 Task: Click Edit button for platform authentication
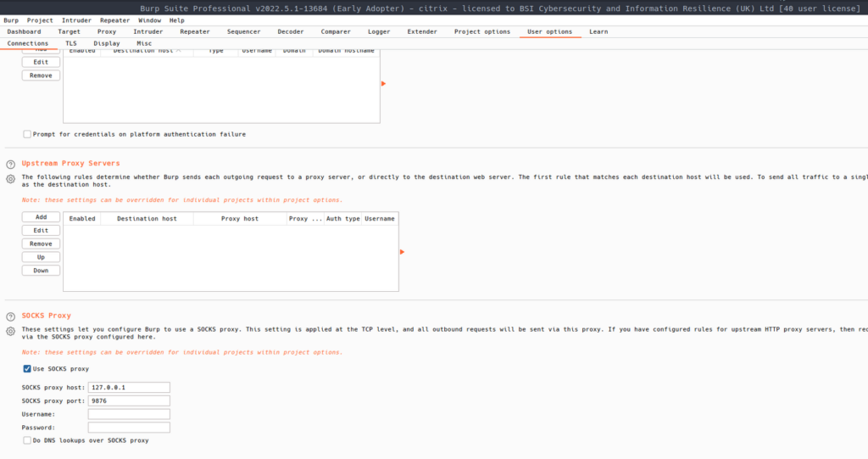coord(41,62)
